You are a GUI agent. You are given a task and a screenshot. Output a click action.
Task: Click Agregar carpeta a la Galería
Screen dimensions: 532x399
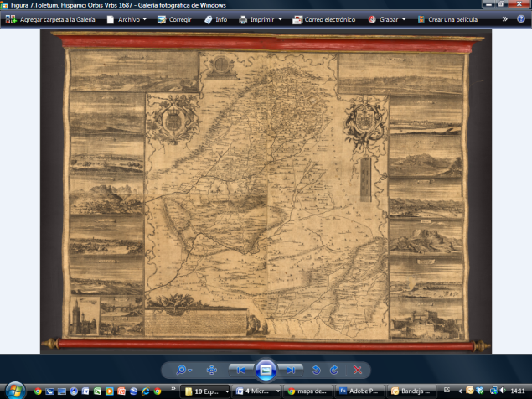pyautogui.click(x=50, y=19)
